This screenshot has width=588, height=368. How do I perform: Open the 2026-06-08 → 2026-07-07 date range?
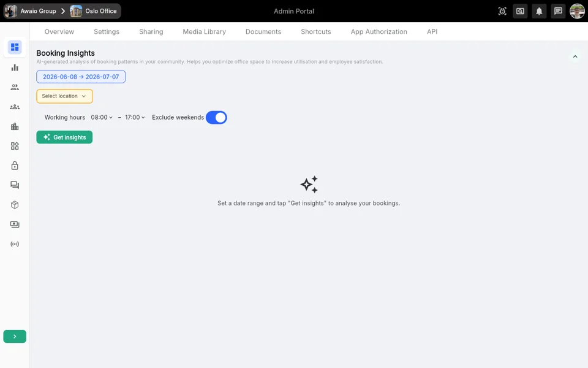81,77
